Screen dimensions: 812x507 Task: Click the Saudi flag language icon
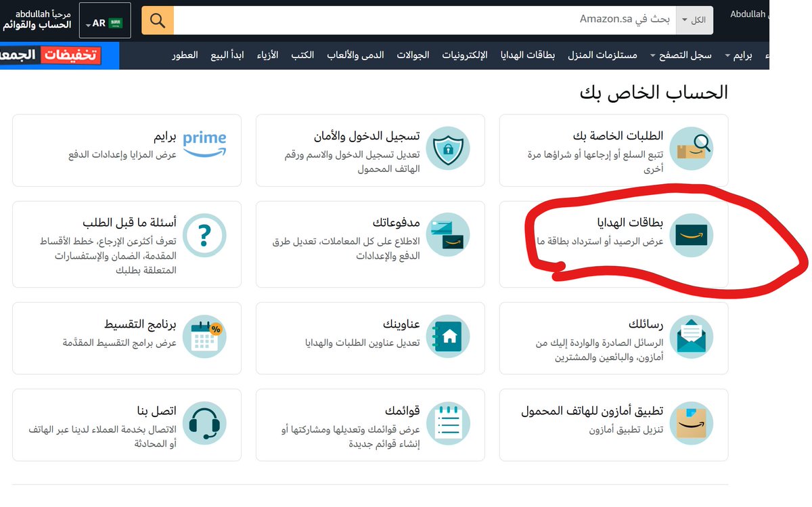[116, 23]
